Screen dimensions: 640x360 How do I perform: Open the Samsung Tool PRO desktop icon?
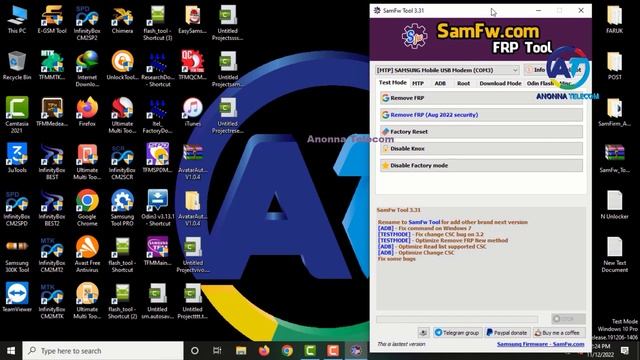pos(122,208)
